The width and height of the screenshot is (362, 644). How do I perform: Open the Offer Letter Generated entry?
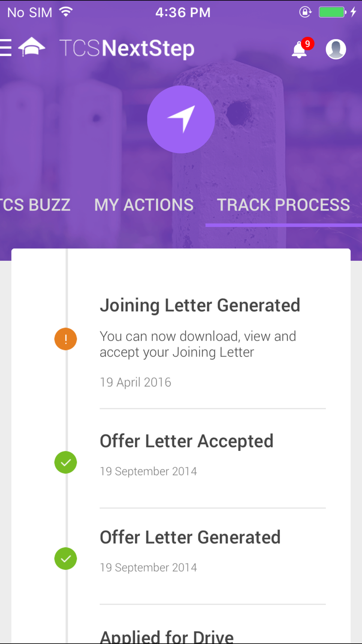coord(190,537)
